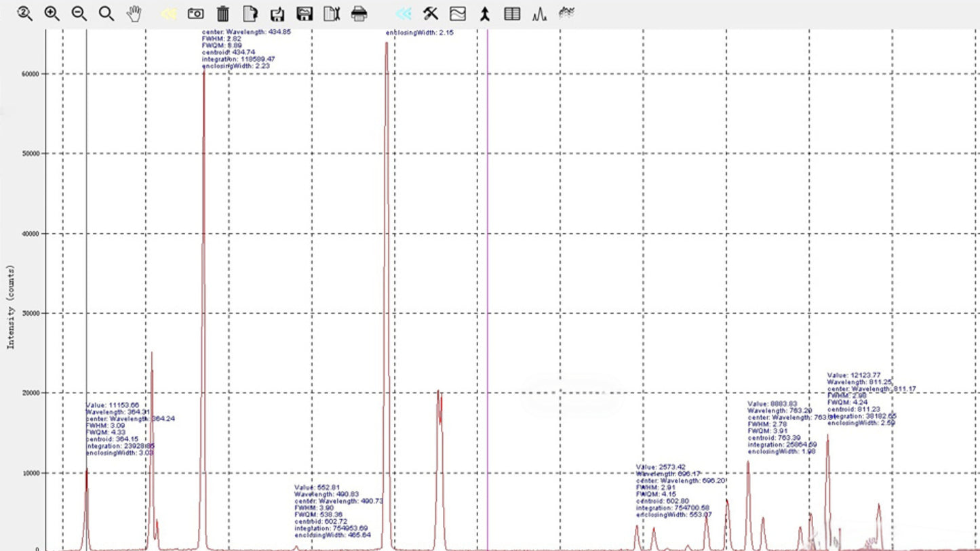Click the 'enclosingWidth: 553.07' text
Screen dimensions: 980x551
[x=674, y=515]
